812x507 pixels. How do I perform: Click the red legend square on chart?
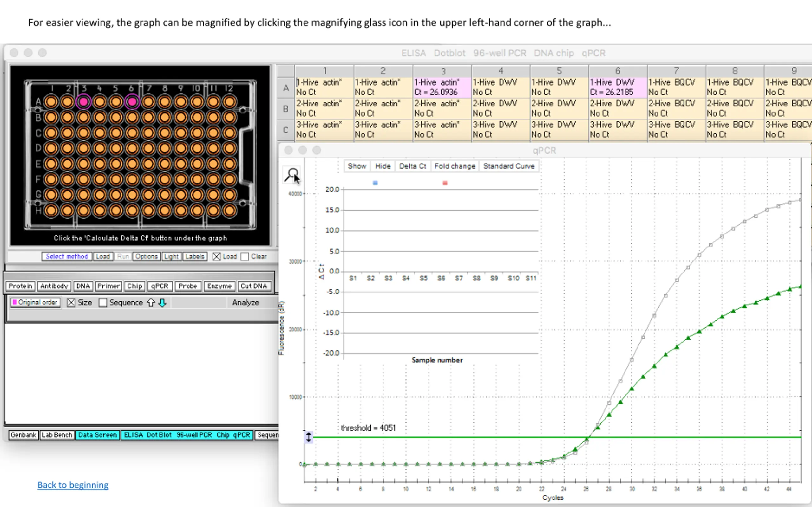[445, 183]
